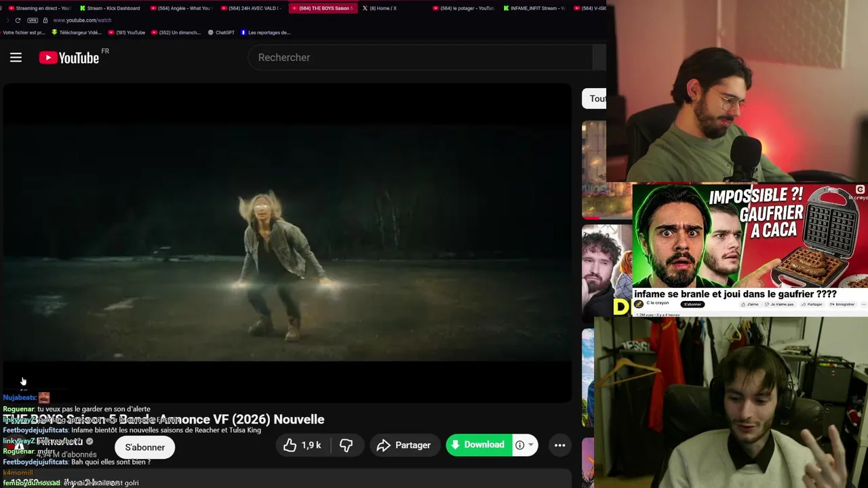
Task: Open the top suggested video thumbnail
Action: coord(594,169)
